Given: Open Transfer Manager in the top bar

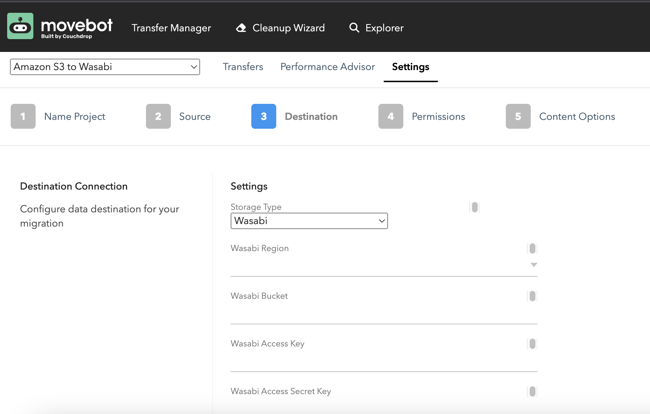Looking at the screenshot, I should coord(171,28).
